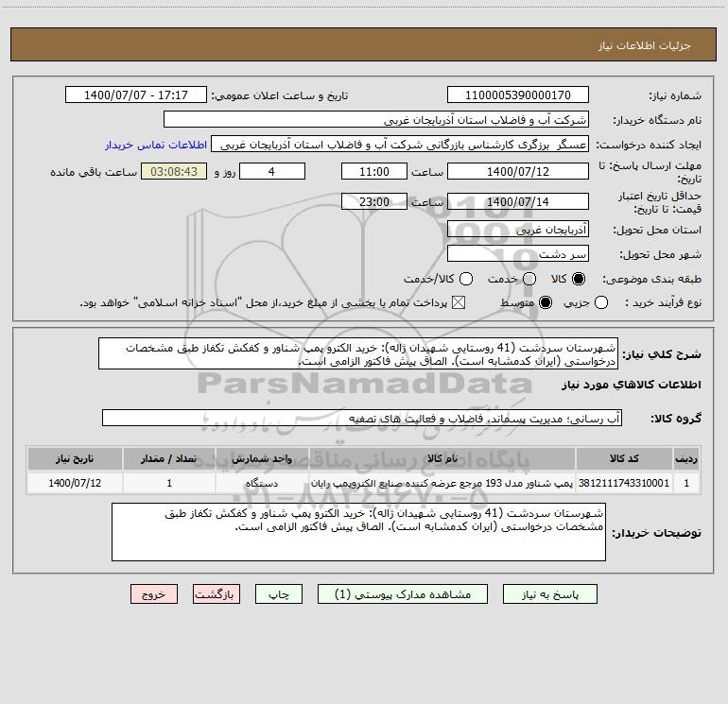Click the دستگاه unit cell
The height and width of the screenshot is (704, 728).
click(262, 483)
